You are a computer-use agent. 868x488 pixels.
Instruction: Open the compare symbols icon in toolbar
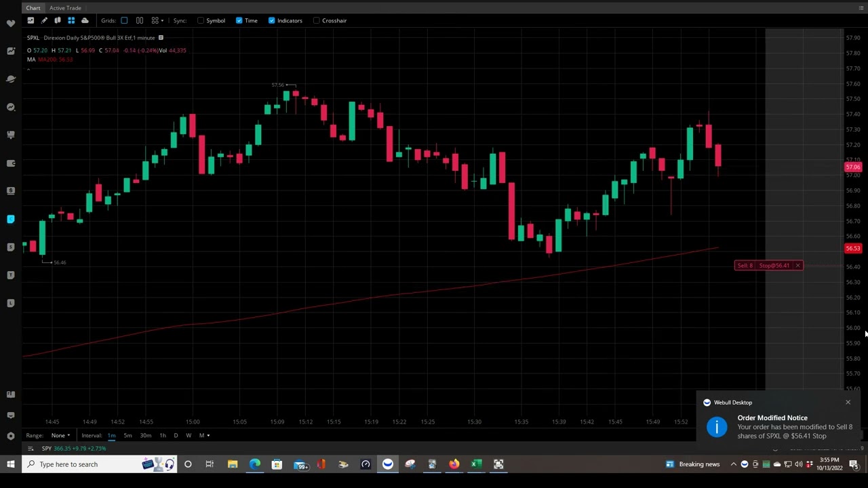pyautogui.click(x=58, y=20)
